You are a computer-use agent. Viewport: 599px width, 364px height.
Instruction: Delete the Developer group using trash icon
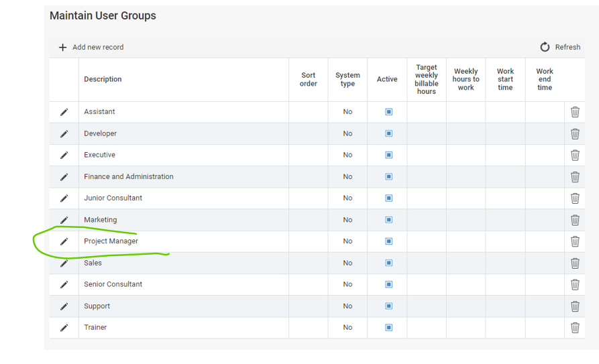pos(575,133)
